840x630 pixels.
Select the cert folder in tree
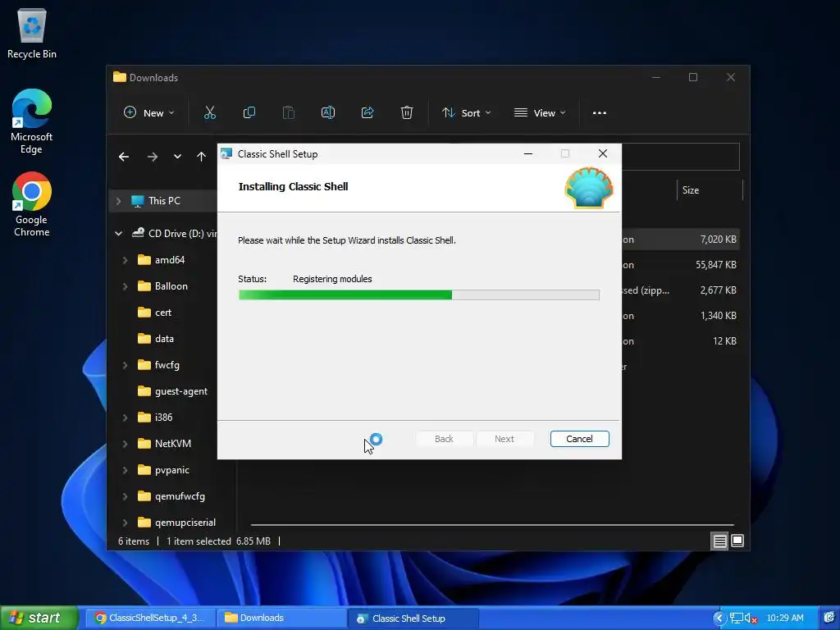pos(154,313)
